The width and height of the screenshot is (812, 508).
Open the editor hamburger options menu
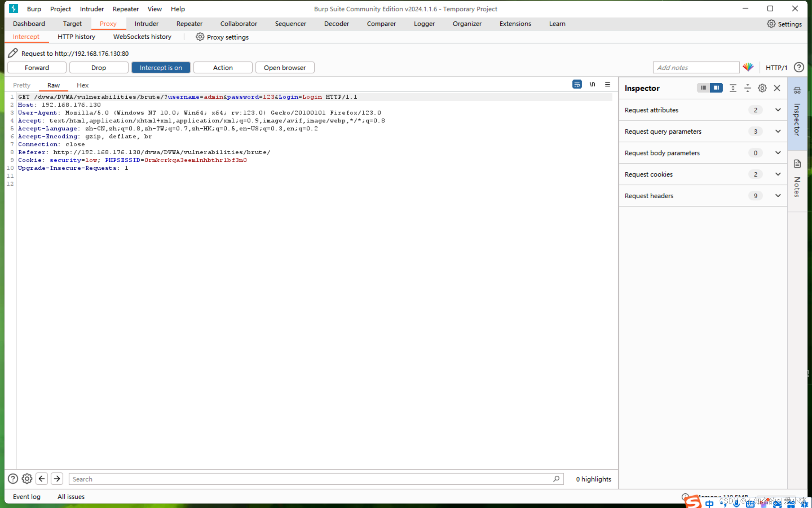pyautogui.click(x=607, y=84)
